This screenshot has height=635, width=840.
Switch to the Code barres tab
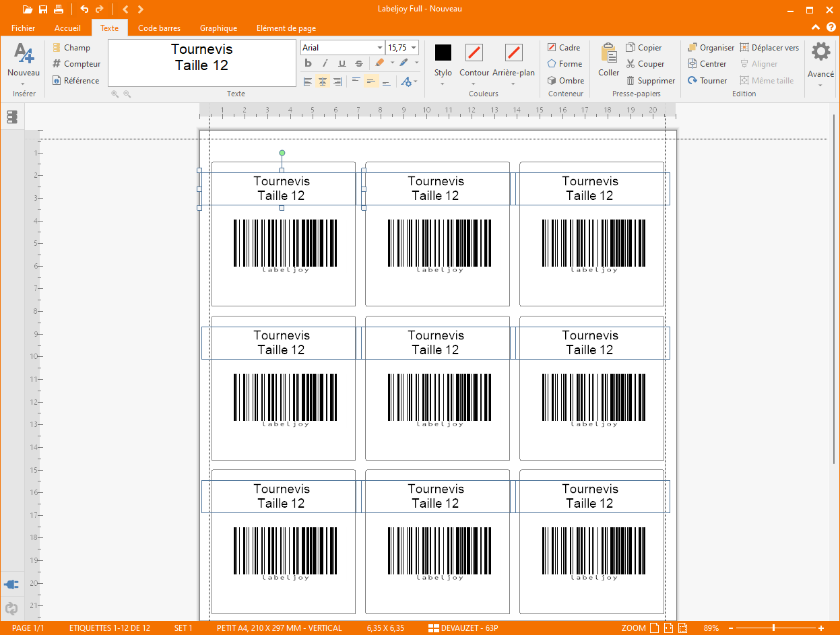click(x=159, y=28)
